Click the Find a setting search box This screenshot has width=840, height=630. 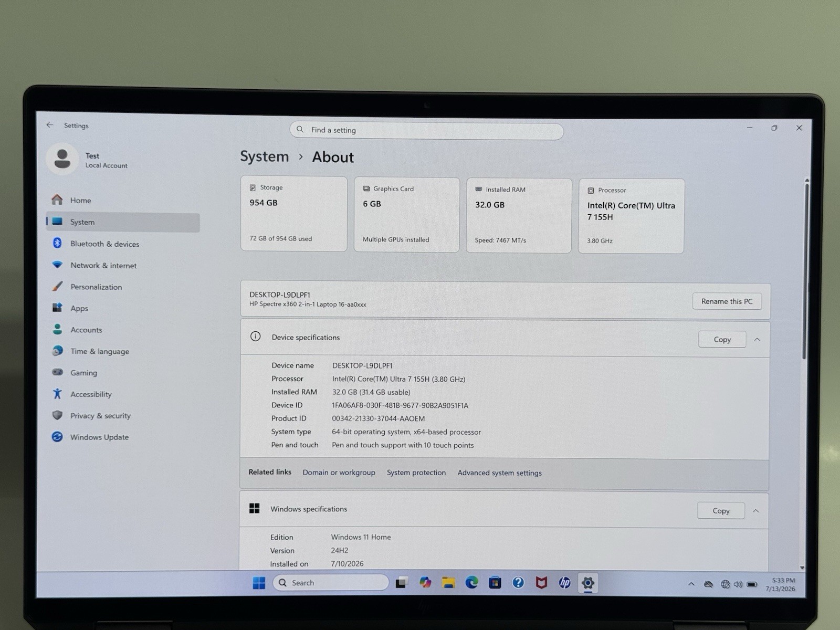(x=426, y=130)
